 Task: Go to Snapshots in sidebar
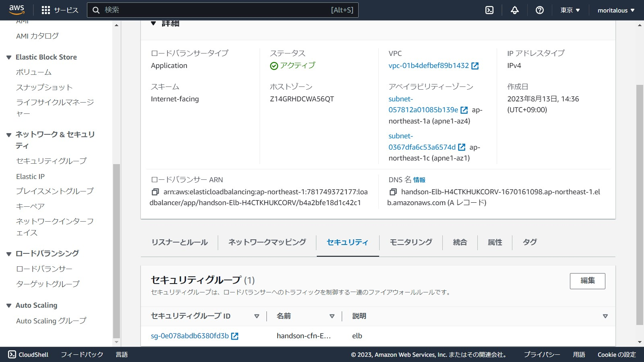(44, 88)
